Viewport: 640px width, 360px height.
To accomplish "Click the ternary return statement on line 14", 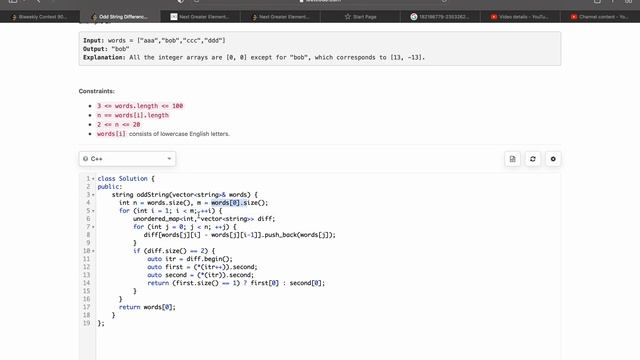I will pyautogui.click(x=236, y=283).
